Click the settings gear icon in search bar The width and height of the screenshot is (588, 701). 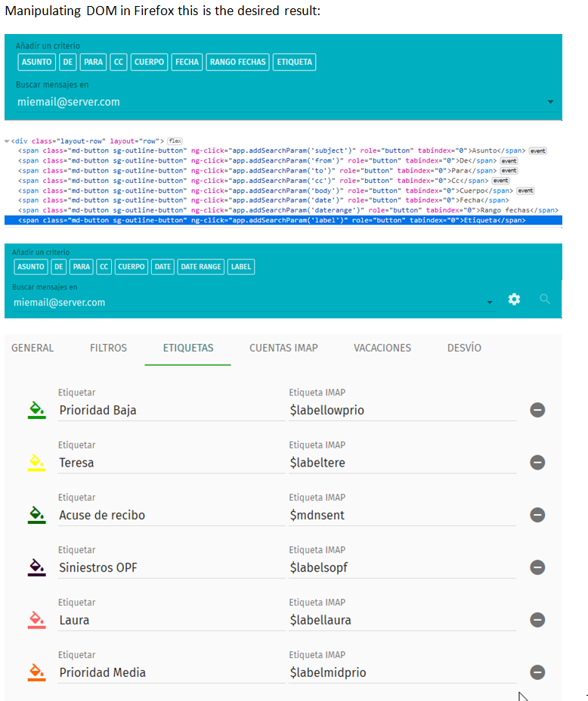[514, 299]
